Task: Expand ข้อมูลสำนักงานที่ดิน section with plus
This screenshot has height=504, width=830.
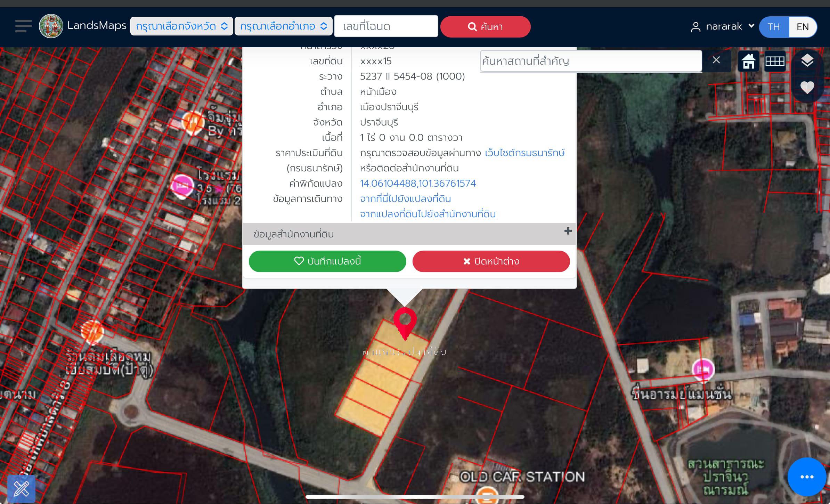Action: pyautogui.click(x=568, y=231)
